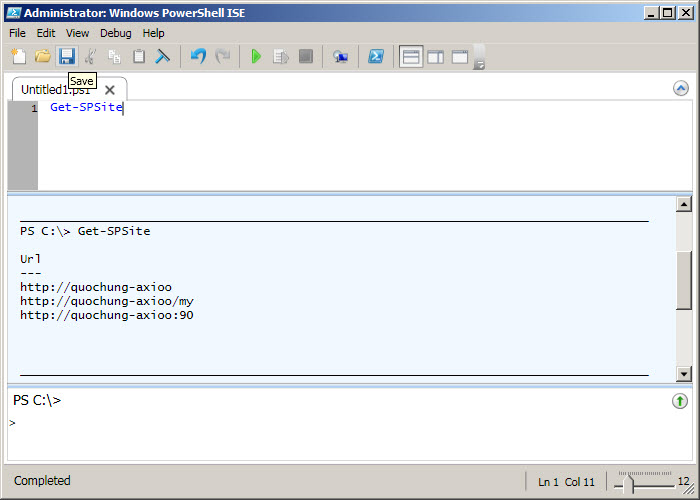Screen dimensions: 700x500
Task: Show script pane on top layout
Action: click(411, 57)
